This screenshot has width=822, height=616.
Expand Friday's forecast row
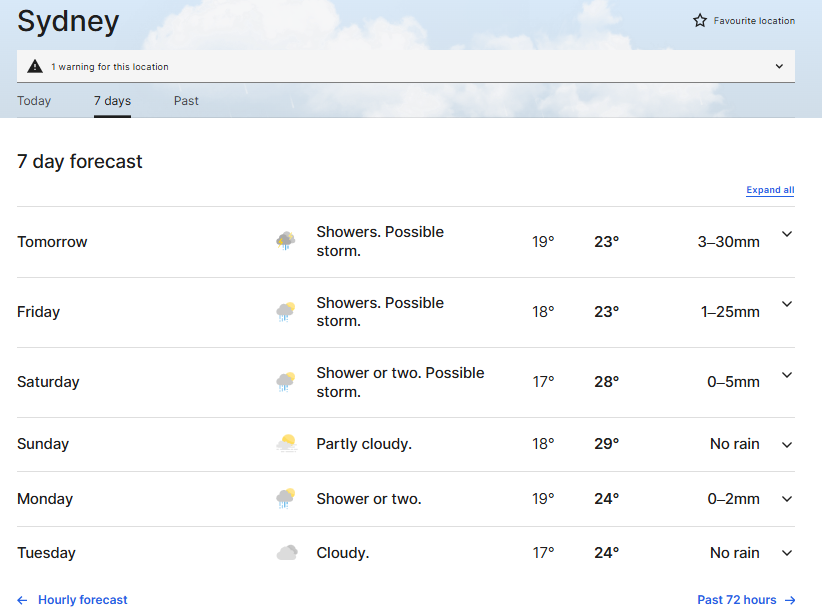(787, 304)
